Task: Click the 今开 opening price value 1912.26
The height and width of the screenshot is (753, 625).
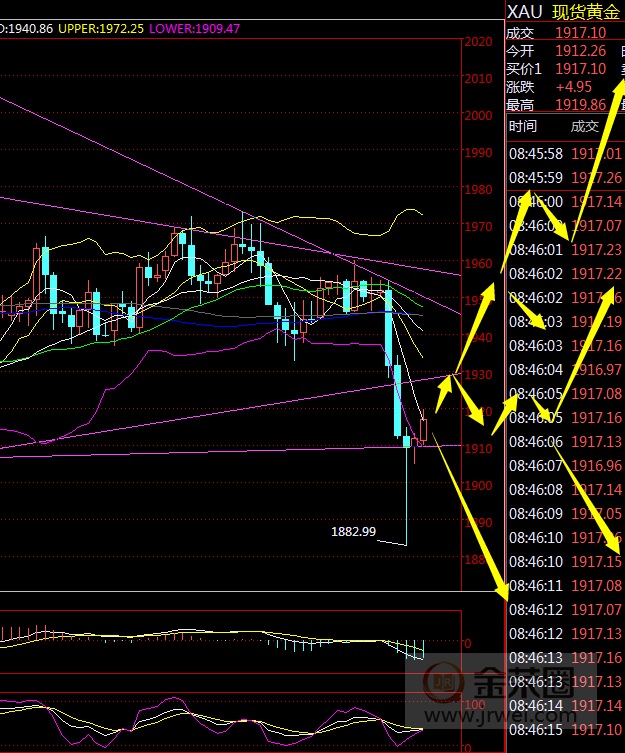Action: click(580, 51)
